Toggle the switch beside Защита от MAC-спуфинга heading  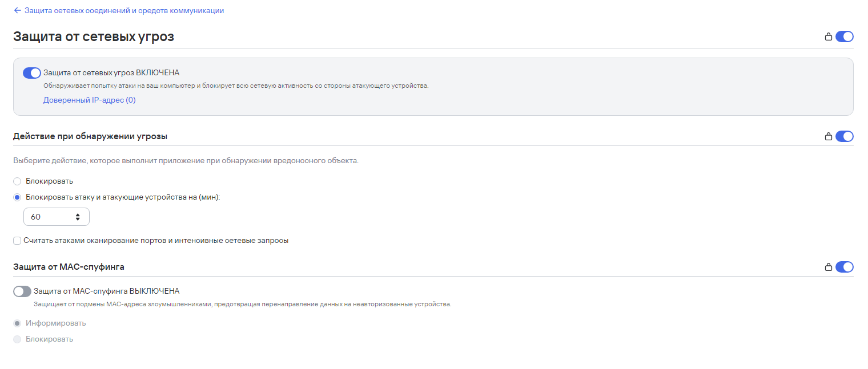[x=844, y=266]
